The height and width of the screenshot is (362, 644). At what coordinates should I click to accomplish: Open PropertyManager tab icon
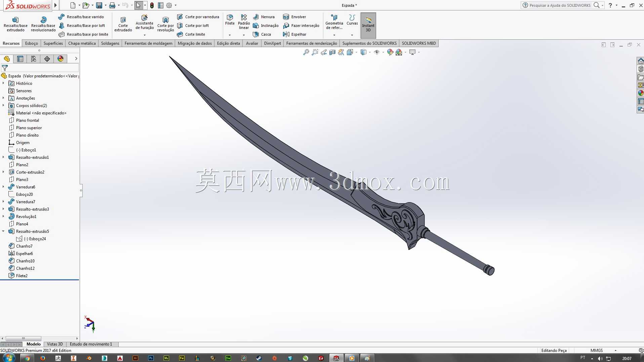click(20, 59)
